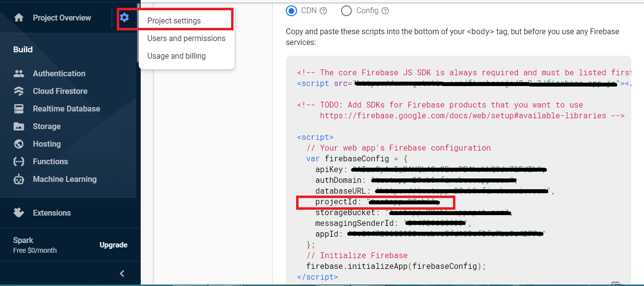
Task: Open the Storage section
Action: click(46, 126)
